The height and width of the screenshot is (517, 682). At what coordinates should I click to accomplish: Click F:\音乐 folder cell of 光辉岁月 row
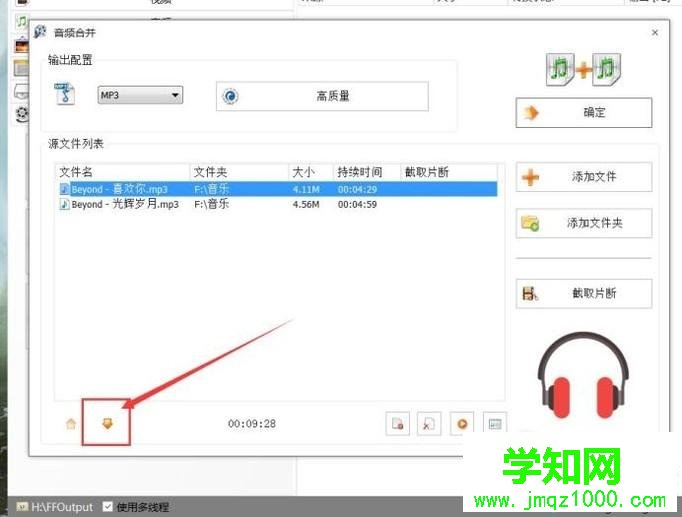[211, 204]
